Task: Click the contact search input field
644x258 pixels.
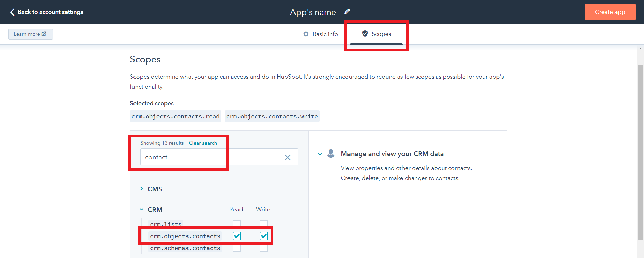Action: coord(219,157)
